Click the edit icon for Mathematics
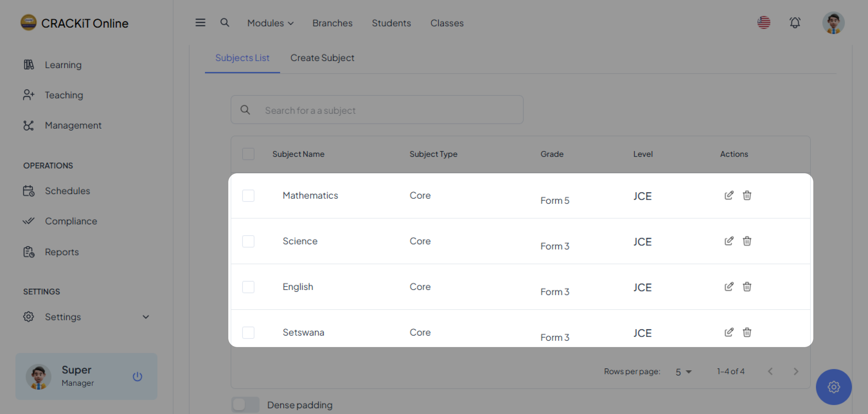Image resolution: width=868 pixels, height=414 pixels. click(x=729, y=195)
